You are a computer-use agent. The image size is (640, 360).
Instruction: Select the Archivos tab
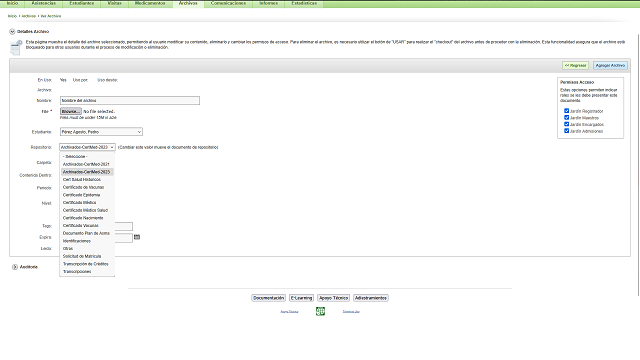click(x=188, y=3)
